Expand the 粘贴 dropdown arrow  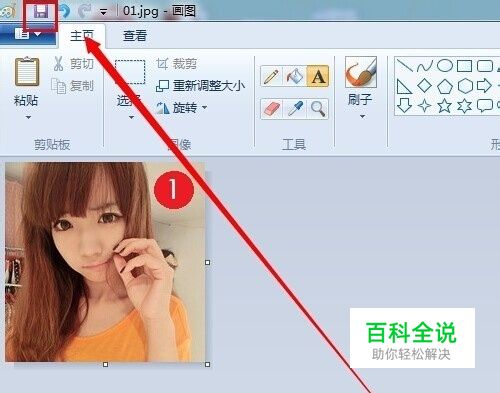pyautogui.click(x=28, y=117)
